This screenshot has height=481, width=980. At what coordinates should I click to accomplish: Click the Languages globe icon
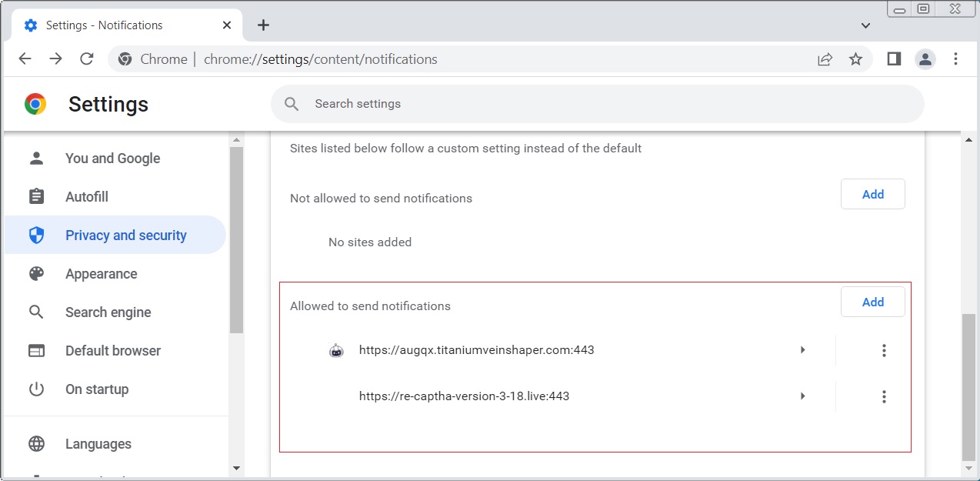point(36,443)
